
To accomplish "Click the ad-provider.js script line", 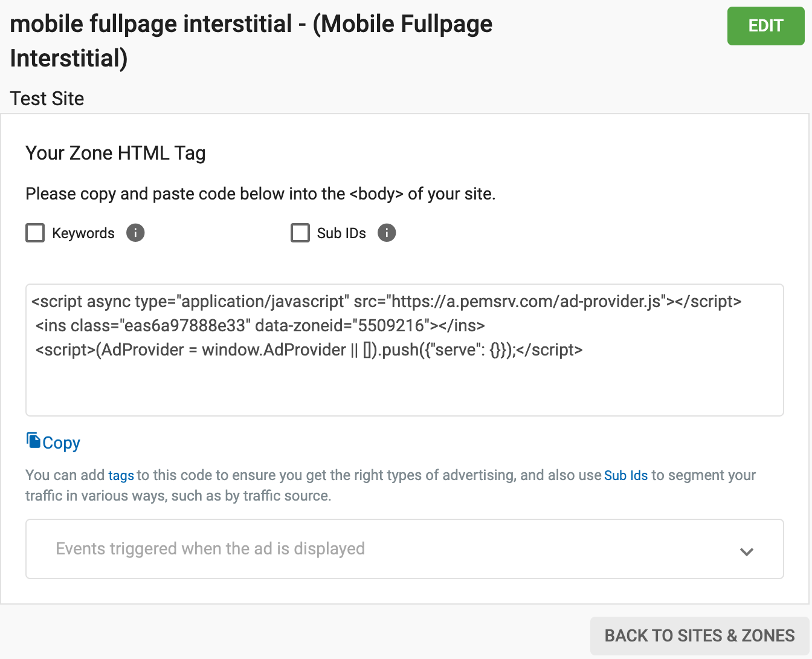I will (386, 301).
